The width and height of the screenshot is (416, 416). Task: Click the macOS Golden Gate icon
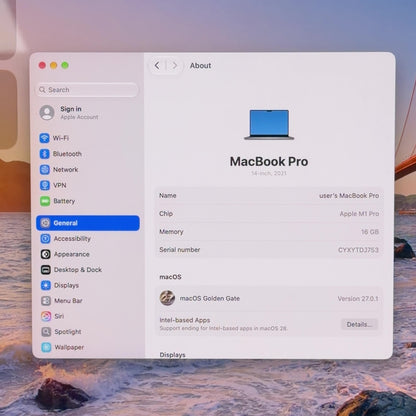(167, 298)
